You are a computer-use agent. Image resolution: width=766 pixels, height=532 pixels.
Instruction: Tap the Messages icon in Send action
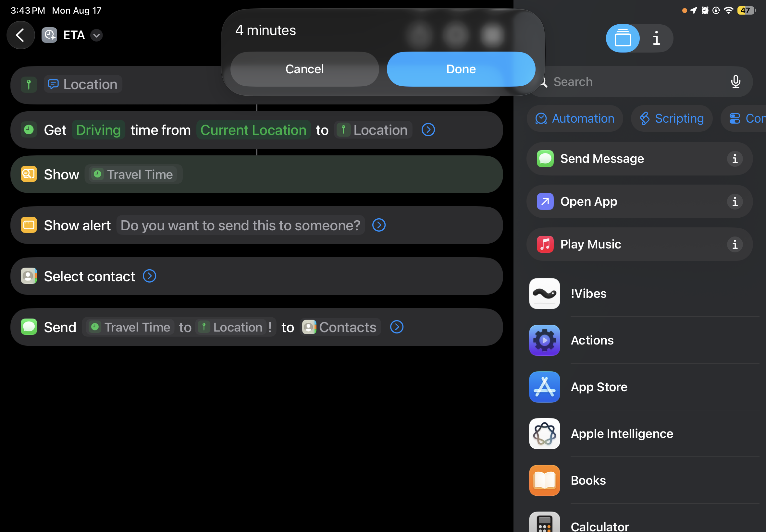[x=29, y=327]
